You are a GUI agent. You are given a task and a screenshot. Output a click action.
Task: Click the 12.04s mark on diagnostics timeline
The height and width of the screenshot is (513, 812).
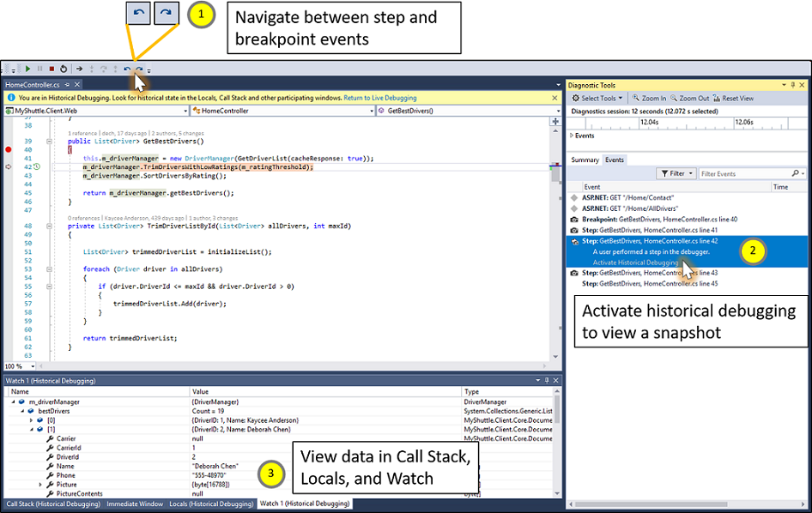[x=651, y=122]
